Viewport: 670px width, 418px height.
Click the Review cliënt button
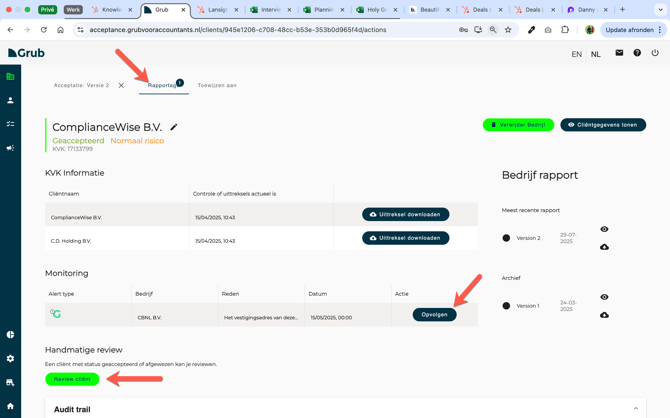[72, 379]
